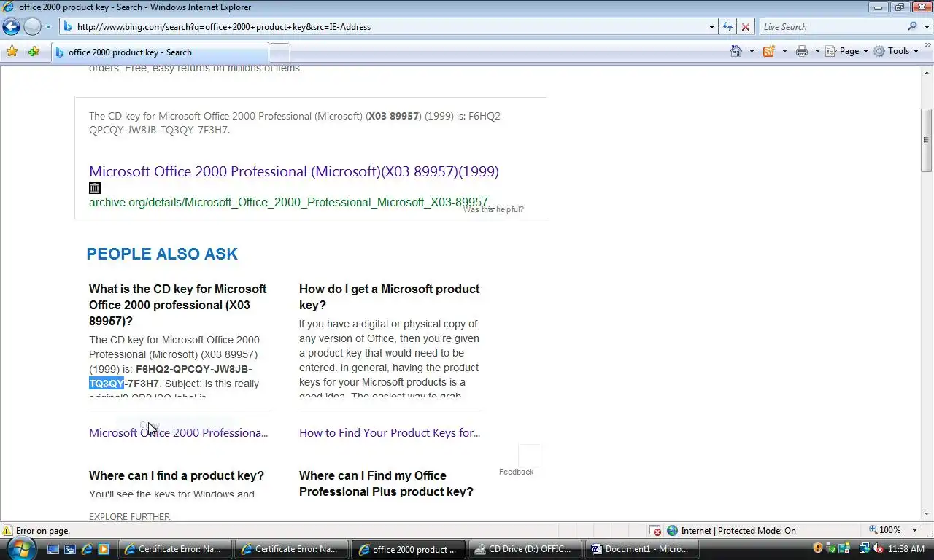Click the Security Center shield tray icon
Image resolution: width=934 pixels, height=560 pixels.
(x=818, y=549)
